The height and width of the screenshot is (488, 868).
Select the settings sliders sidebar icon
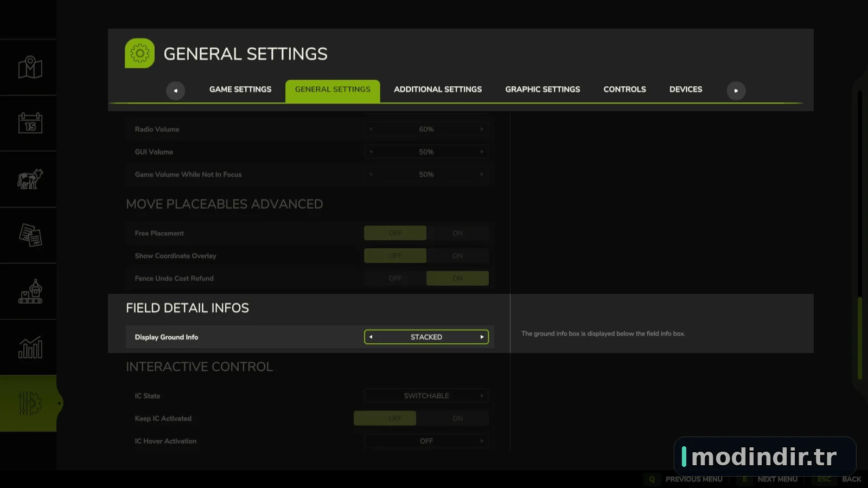[30, 403]
